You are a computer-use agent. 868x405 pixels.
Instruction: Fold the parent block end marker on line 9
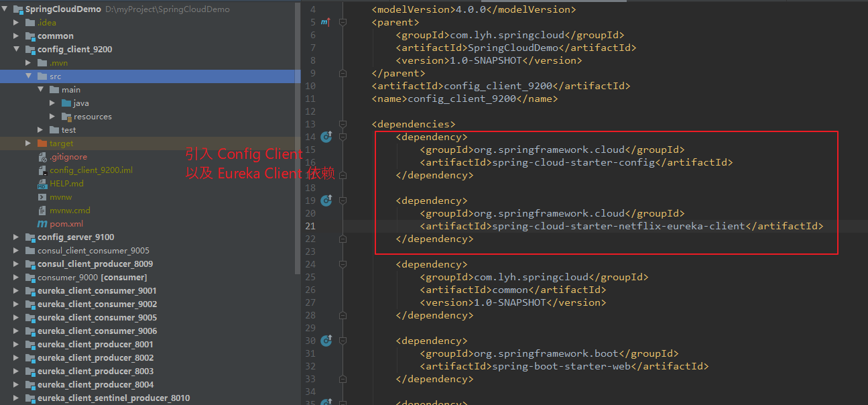[x=343, y=73]
